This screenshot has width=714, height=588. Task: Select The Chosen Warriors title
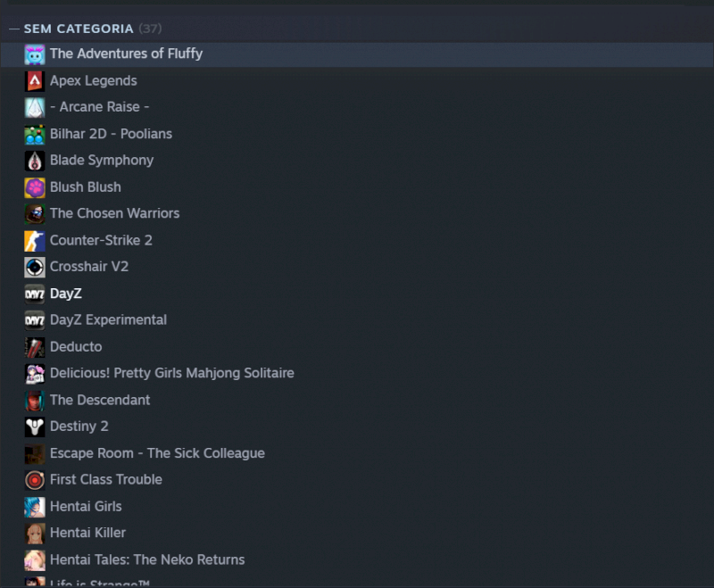(115, 213)
